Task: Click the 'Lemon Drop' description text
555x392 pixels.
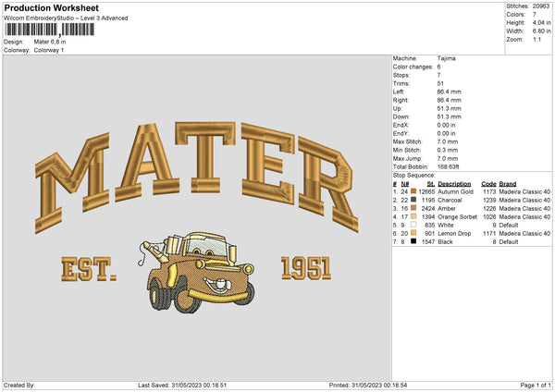Action: tap(454, 234)
